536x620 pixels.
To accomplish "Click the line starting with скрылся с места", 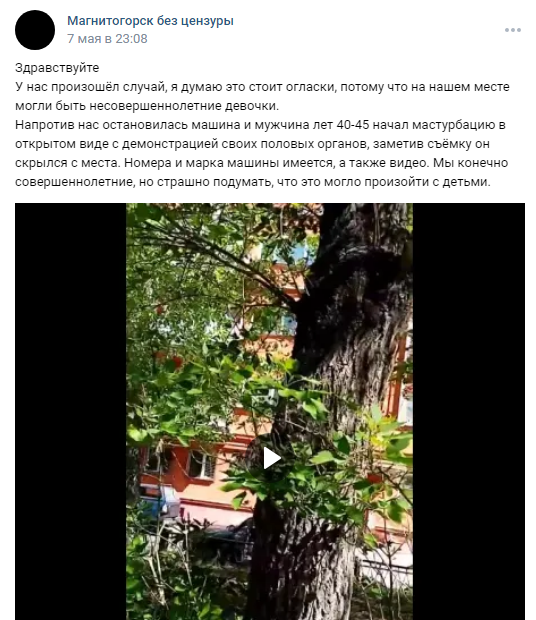I will (x=261, y=163).
